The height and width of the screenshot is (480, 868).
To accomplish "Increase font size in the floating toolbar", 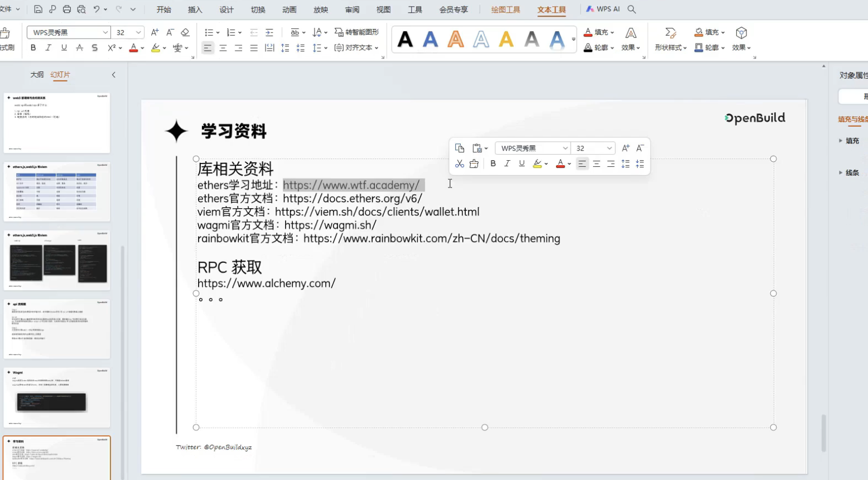I will 625,148.
